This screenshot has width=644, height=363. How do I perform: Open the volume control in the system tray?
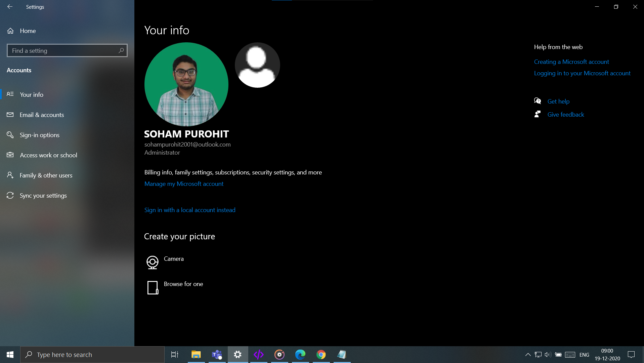click(x=548, y=354)
